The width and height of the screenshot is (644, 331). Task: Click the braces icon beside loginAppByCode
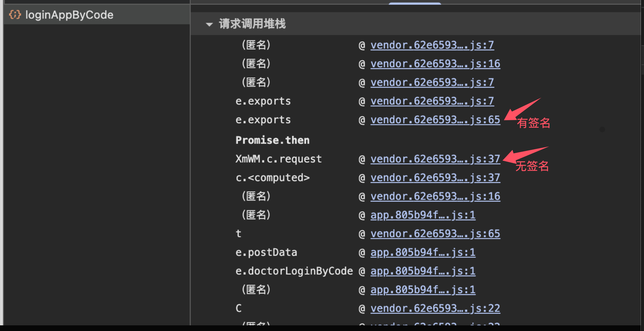[15, 15]
